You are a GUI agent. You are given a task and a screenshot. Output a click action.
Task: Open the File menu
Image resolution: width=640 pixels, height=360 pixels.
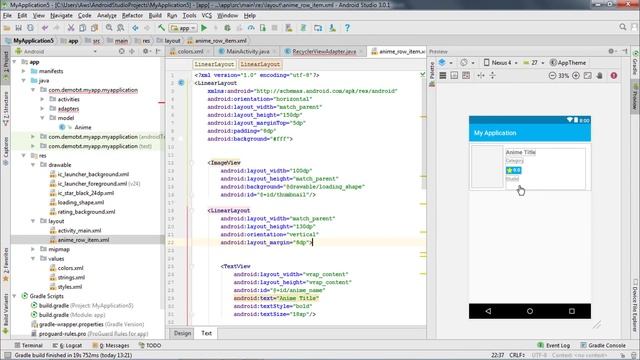coord(7,16)
